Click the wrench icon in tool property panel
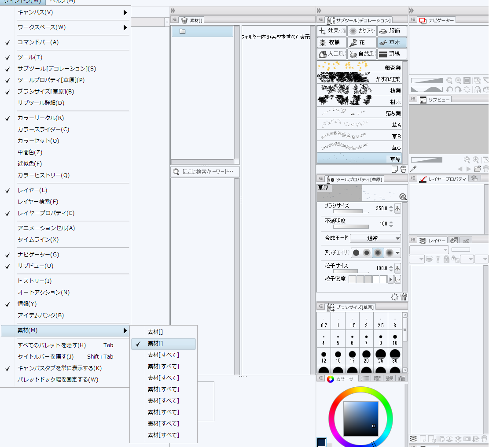The image size is (489, 448). (x=404, y=297)
